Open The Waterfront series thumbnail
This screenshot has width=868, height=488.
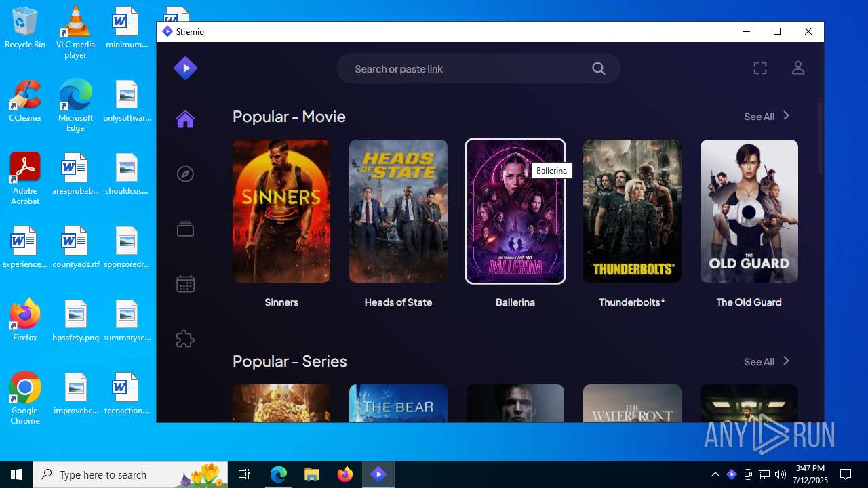coord(632,403)
